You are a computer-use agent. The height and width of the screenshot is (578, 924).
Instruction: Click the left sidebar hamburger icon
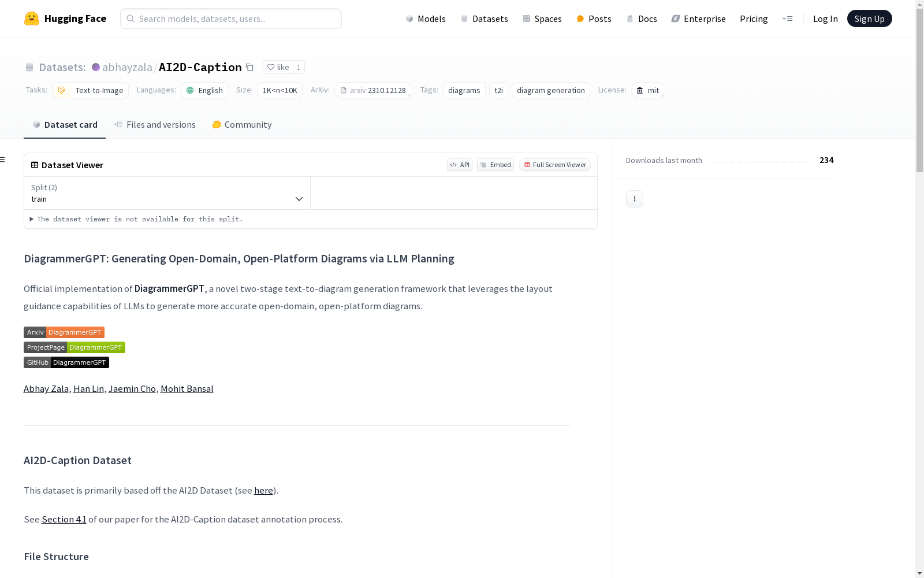(x=3, y=160)
